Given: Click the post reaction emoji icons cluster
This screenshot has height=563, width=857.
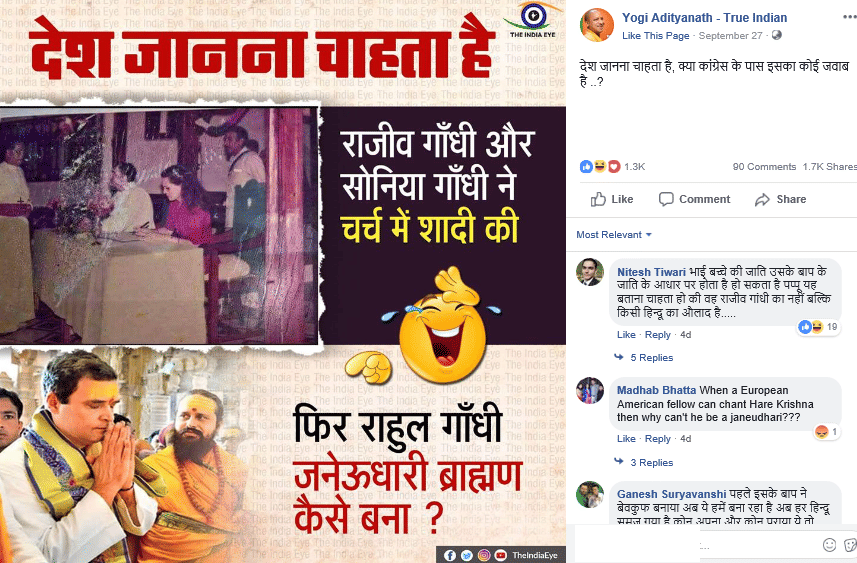Looking at the screenshot, I should coord(600,166).
